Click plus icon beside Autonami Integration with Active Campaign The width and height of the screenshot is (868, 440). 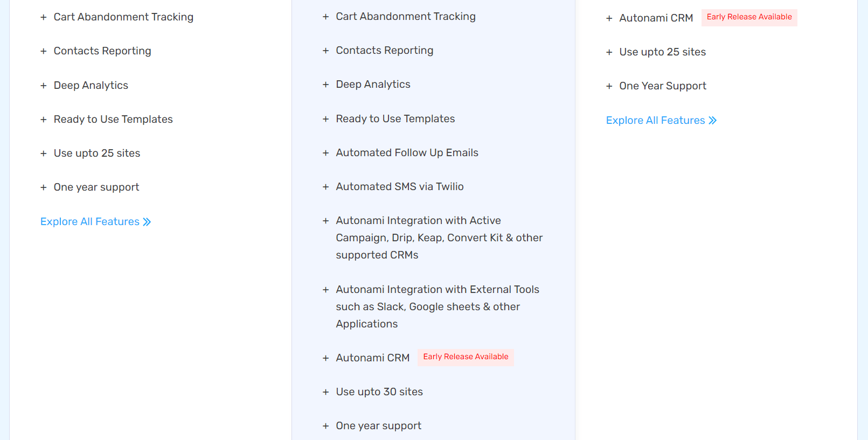click(326, 221)
